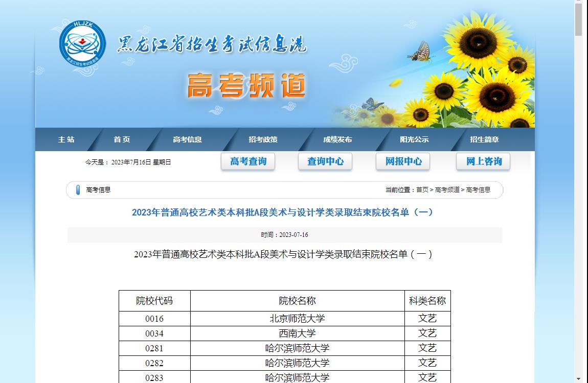Open the 网报中心 button
588x383 pixels.
[403, 161]
